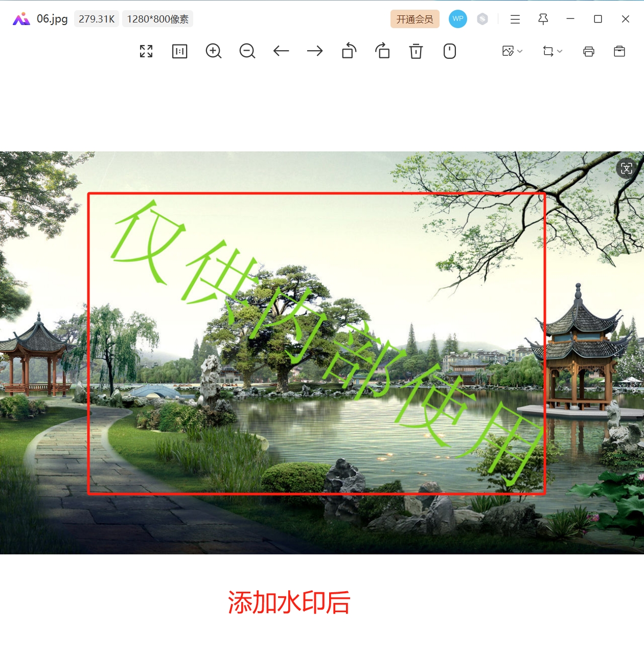The width and height of the screenshot is (644, 649).
Task: Rotate image clockwise
Action: coord(382,51)
